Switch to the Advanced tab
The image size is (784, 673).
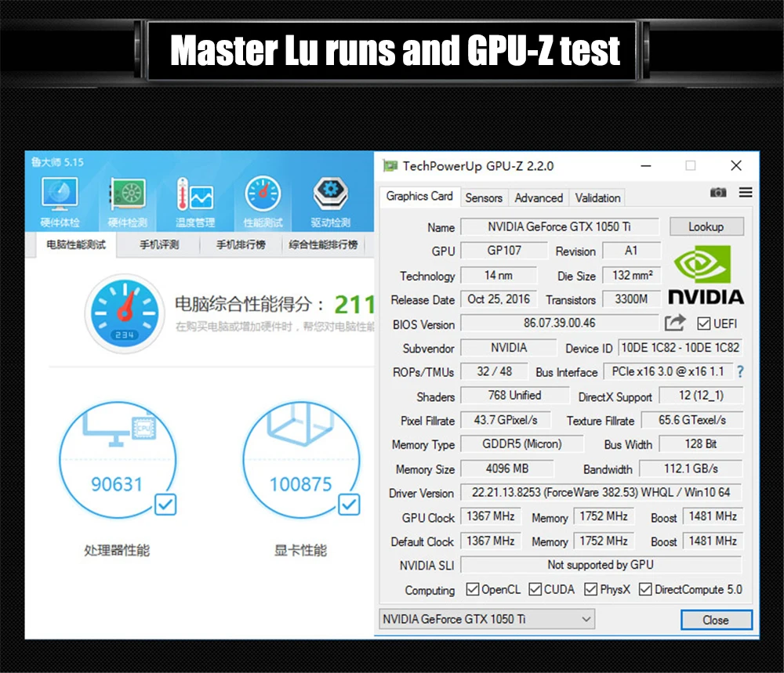[539, 198]
